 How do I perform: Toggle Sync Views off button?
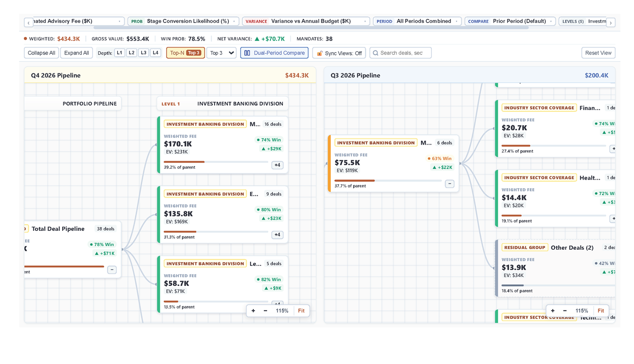tap(339, 53)
